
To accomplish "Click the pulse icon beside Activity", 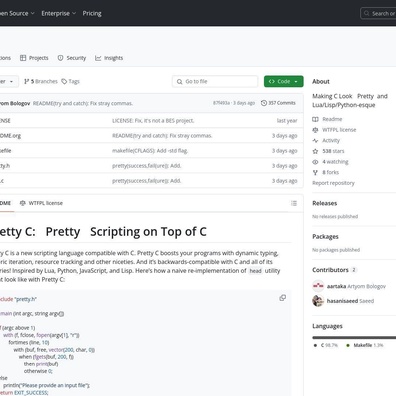I will click(315, 140).
